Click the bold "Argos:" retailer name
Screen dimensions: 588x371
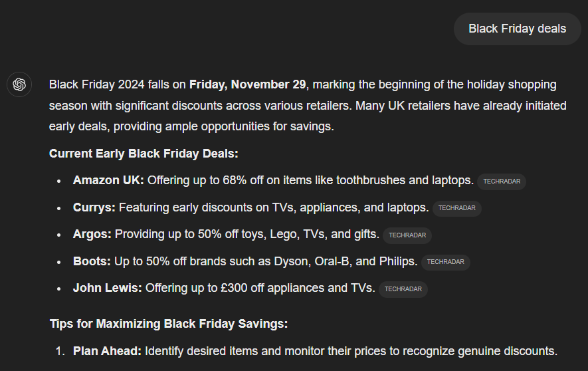94,234
